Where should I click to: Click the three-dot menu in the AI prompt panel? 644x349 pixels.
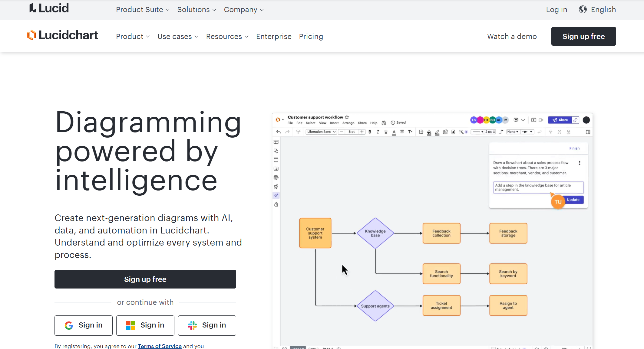(x=580, y=163)
